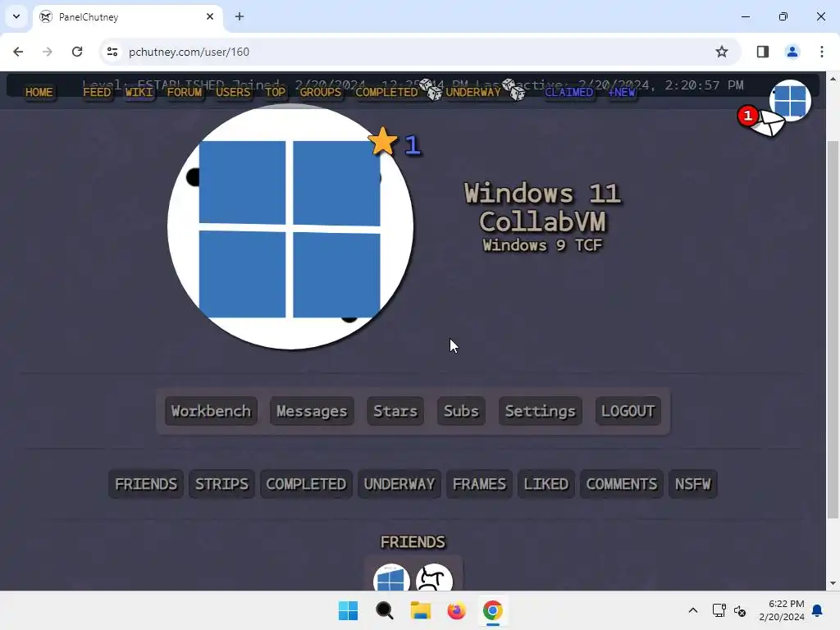
Task: Open the Workbench button
Action: point(211,411)
